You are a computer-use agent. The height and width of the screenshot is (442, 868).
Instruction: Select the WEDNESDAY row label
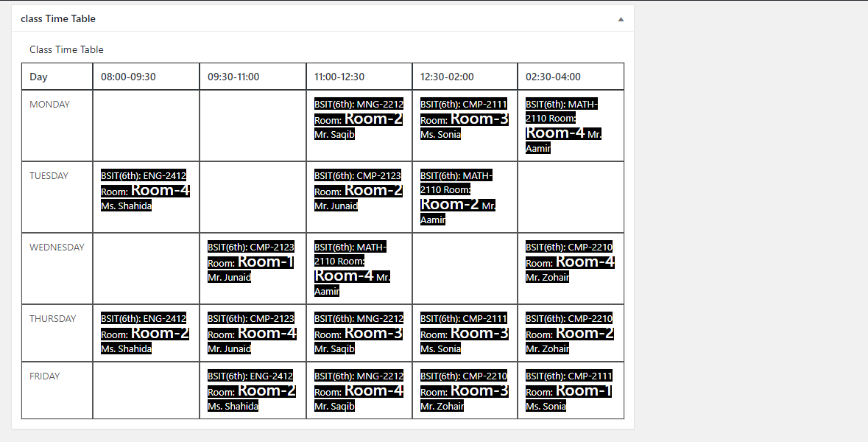tap(56, 247)
